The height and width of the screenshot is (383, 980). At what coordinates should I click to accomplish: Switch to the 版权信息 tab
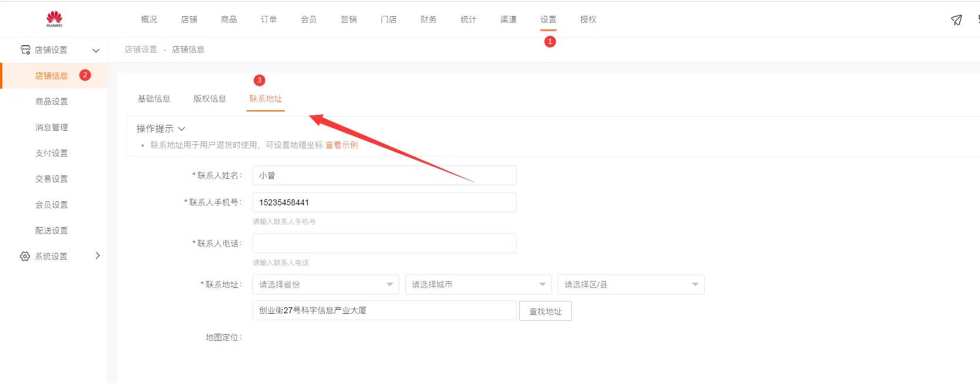coord(210,99)
